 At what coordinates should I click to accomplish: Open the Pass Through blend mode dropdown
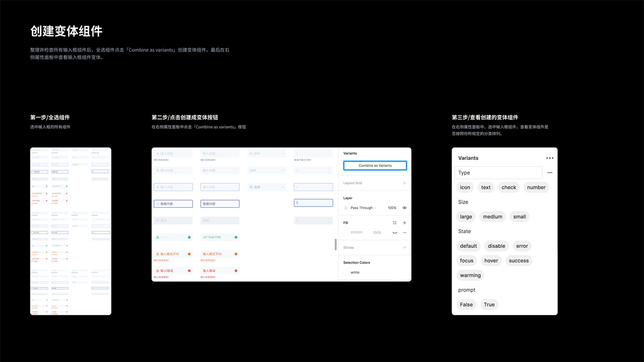tap(362, 208)
